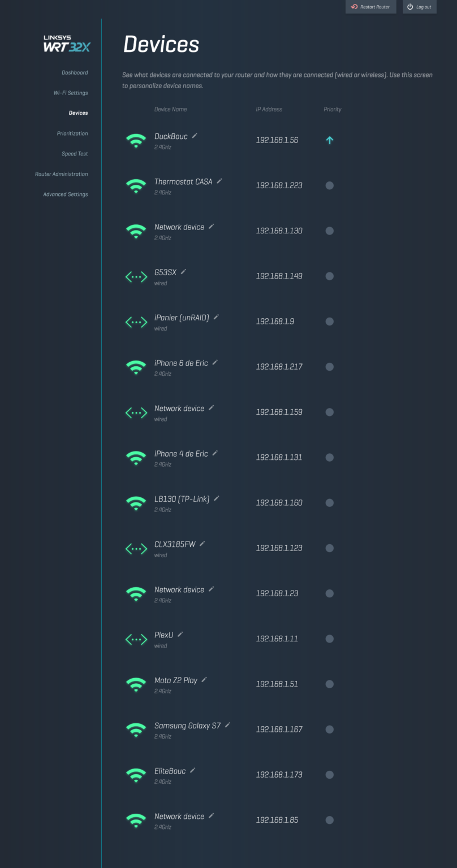Navigate to Advanced Settings
This screenshot has width=457, height=868.
point(66,194)
